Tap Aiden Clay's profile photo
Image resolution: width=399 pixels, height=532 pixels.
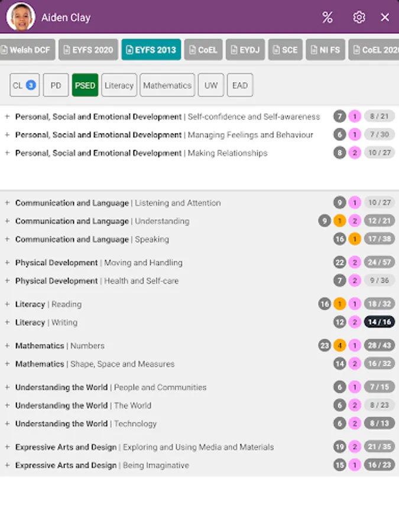[x=21, y=17]
